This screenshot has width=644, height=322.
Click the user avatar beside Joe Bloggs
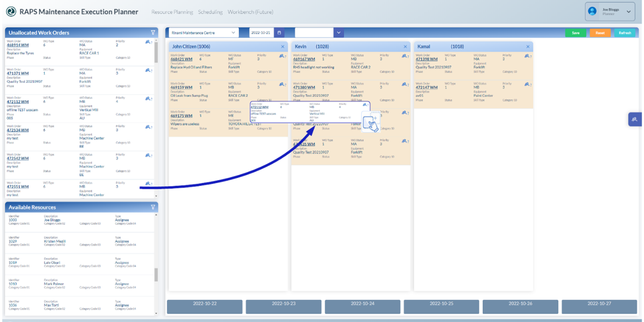click(593, 12)
